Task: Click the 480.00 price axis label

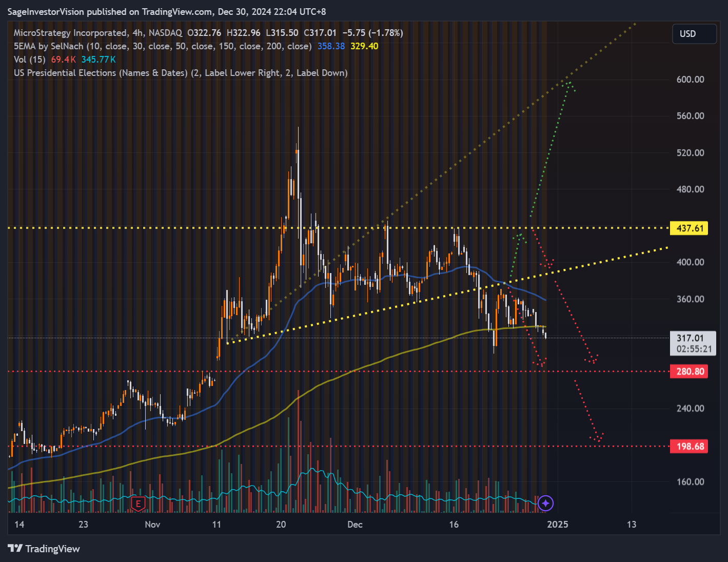Action: (x=690, y=189)
